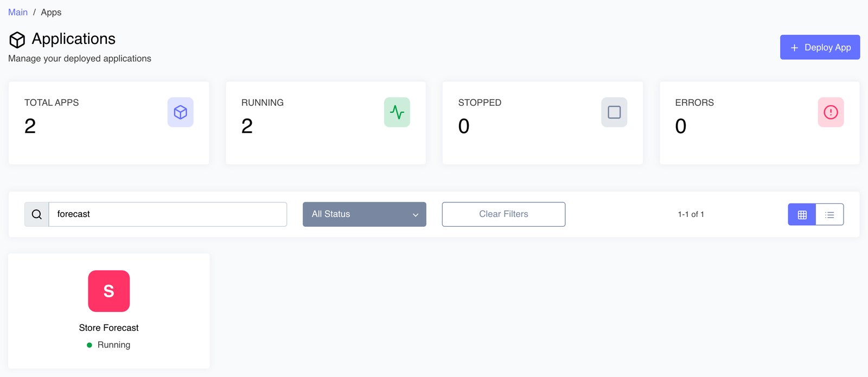
Task: Open the Store Forecast app card
Action: click(x=109, y=311)
